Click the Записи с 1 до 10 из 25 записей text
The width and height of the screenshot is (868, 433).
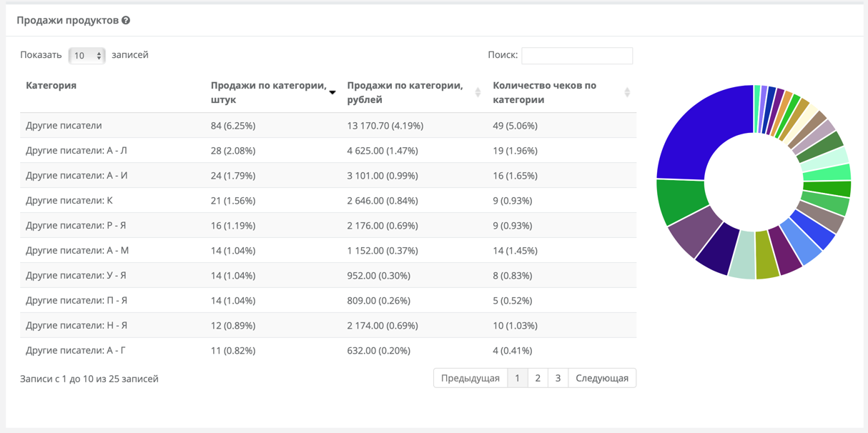(89, 379)
